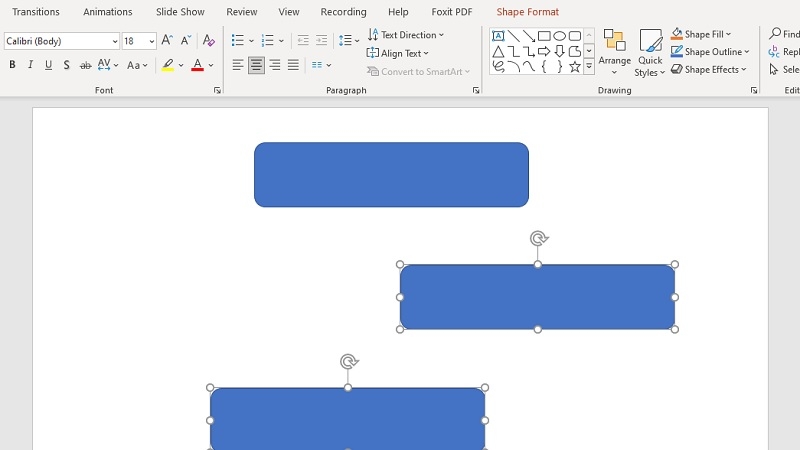Select the Triangle shape
Viewport: 800px width, 450px height.
tap(498, 51)
